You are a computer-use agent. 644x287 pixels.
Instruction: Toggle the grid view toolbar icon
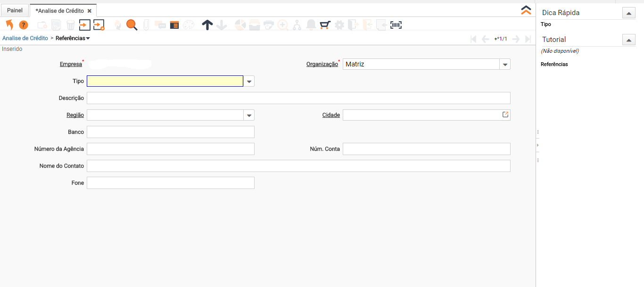tap(174, 25)
